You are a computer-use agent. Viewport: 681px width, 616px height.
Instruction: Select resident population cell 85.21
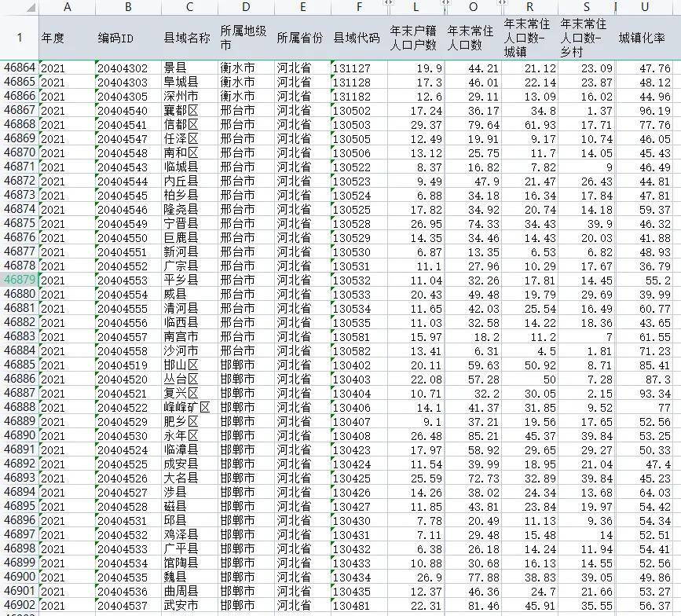[x=474, y=436]
